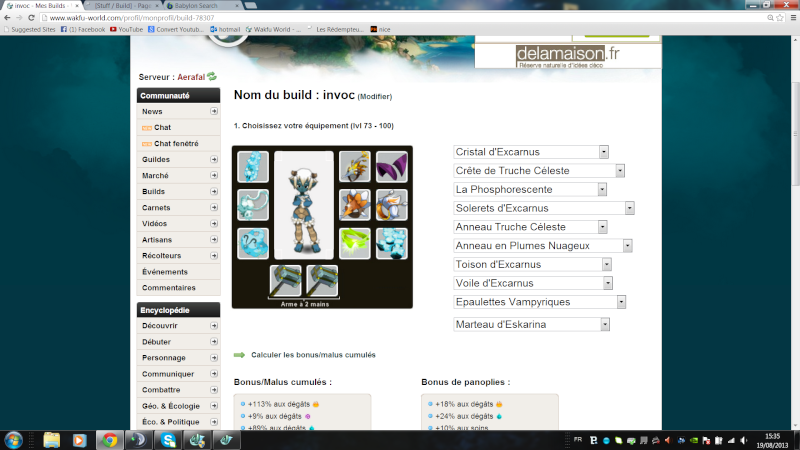
Task: Expand the Carnets menu arrow
Action: (x=214, y=208)
